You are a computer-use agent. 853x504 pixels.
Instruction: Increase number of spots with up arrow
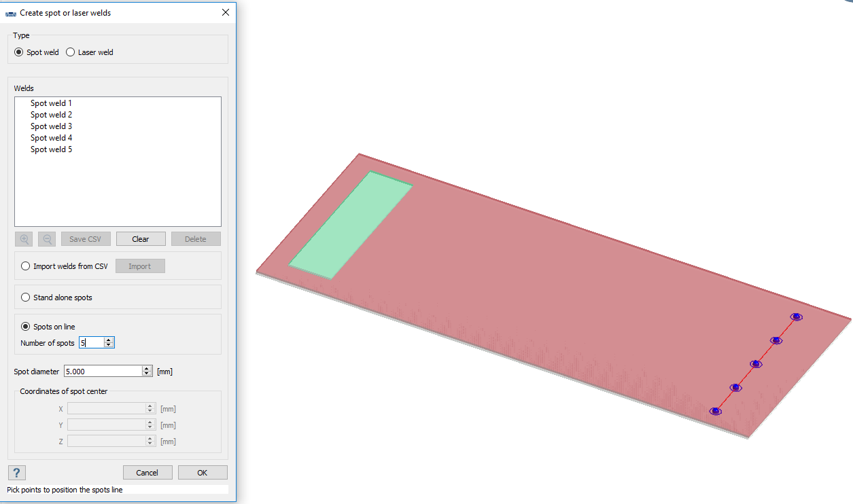(x=109, y=340)
